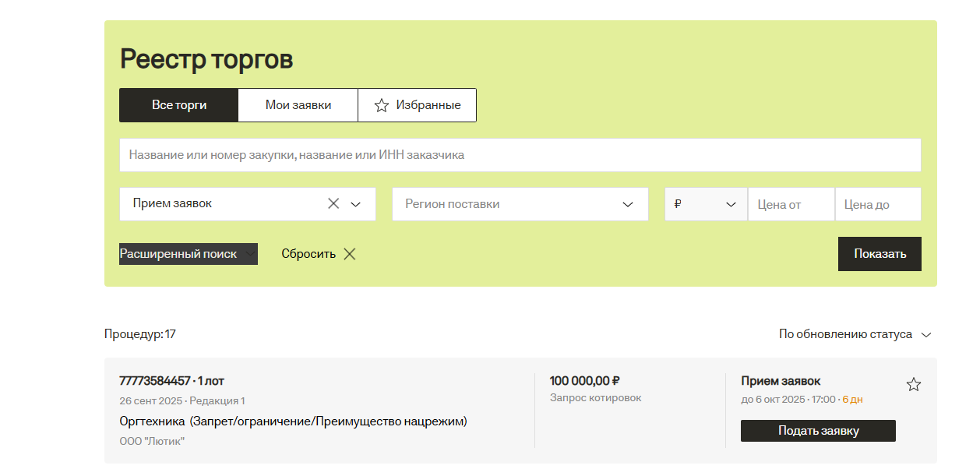
Task: Open the 'Регион поставки' dropdown
Action: 520,204
